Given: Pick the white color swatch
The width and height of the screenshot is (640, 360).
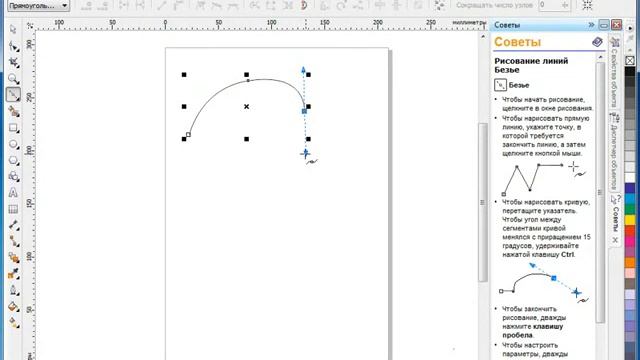Looking at the screenshot, I should coord(630,178).
